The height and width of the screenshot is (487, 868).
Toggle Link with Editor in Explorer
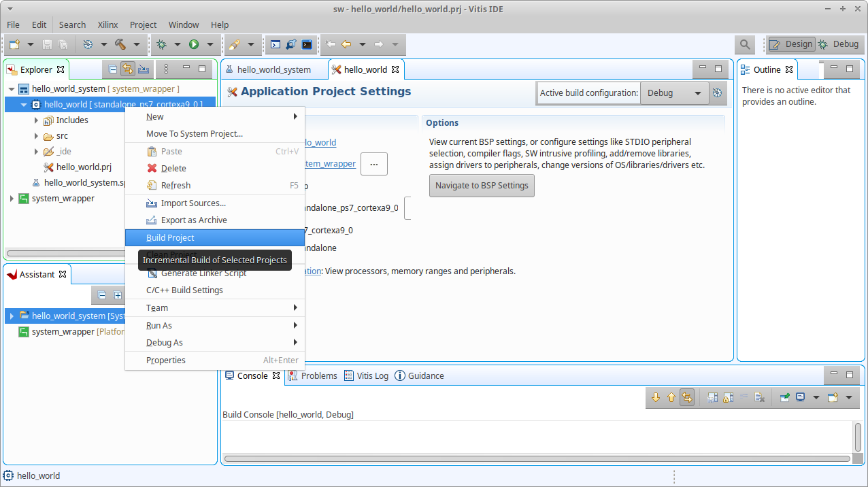127,69
